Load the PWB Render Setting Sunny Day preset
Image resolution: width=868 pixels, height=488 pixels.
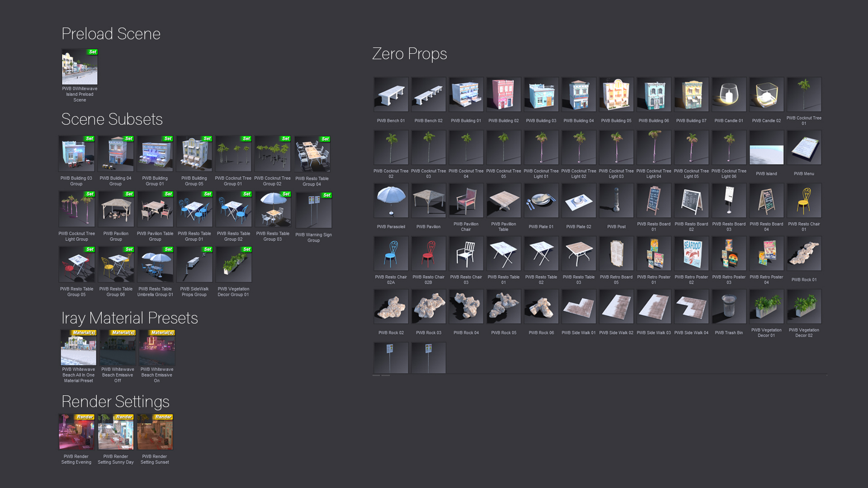(x=116, y=432)
